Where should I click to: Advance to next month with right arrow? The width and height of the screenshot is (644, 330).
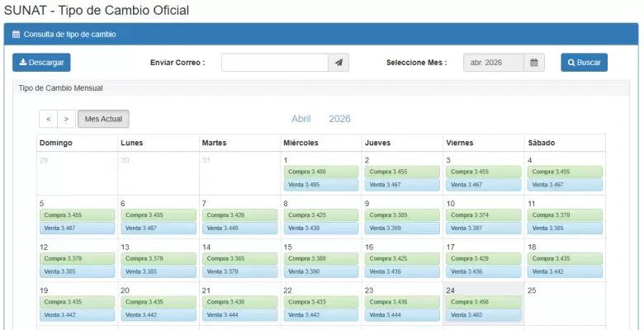[x=66, y=119]
